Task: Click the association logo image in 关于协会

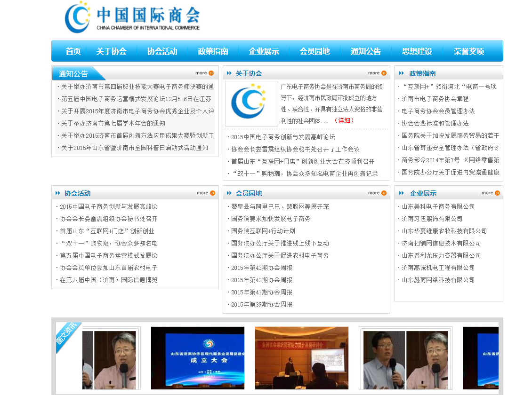Action: (x=251, y=103)
